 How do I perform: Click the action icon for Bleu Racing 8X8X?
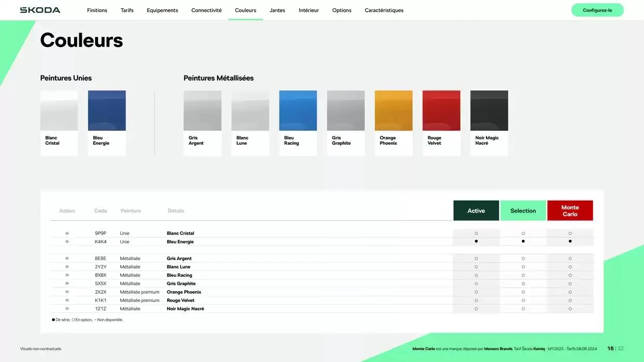67,275
